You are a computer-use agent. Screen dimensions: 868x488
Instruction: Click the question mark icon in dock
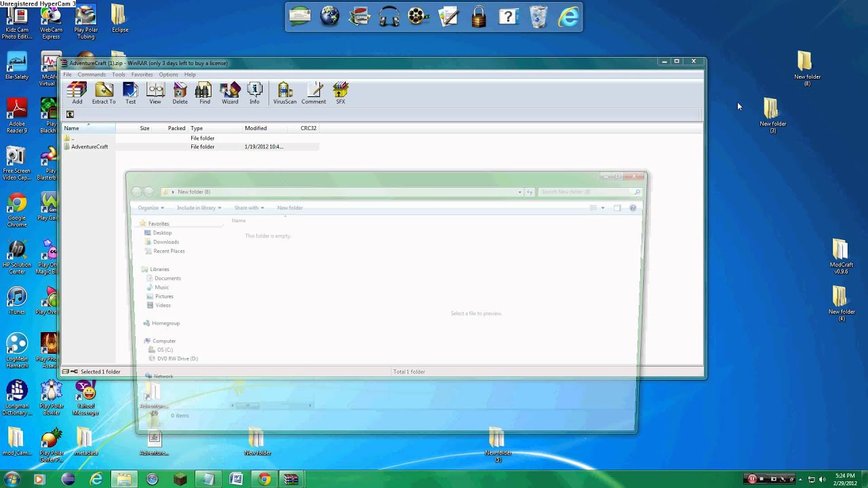509,16
